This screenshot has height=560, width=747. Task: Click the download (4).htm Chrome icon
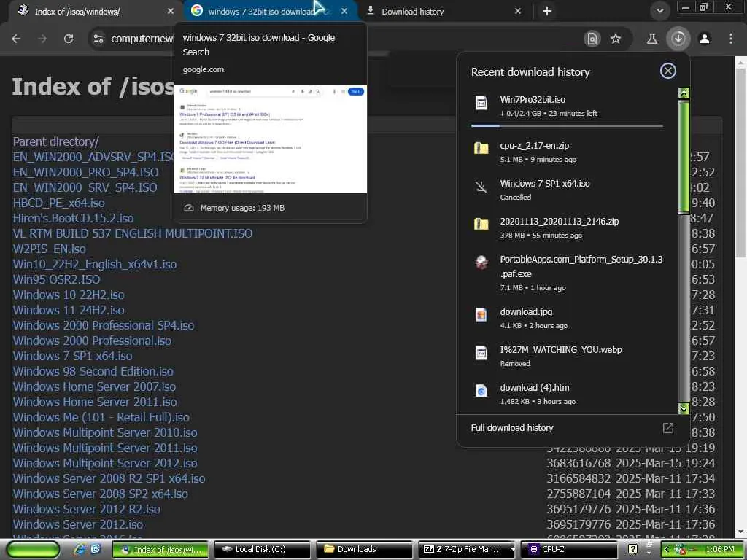(481, 391)
